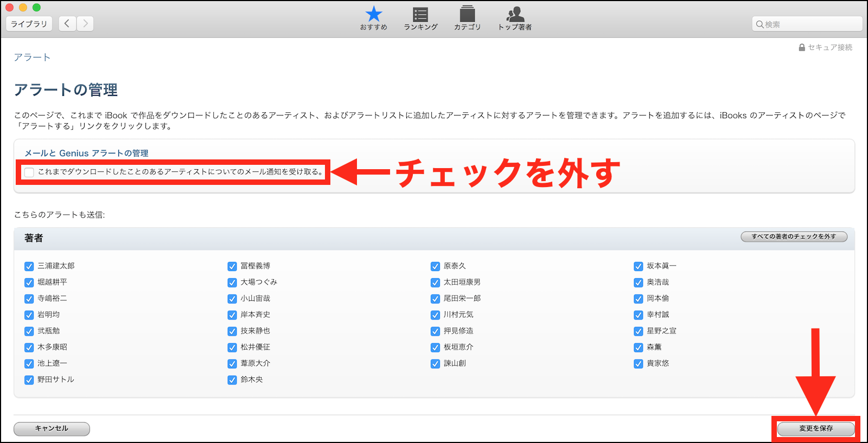Uncheck author 堀越耕平
This screenshot has width=868, height=443.
point(29,283)
